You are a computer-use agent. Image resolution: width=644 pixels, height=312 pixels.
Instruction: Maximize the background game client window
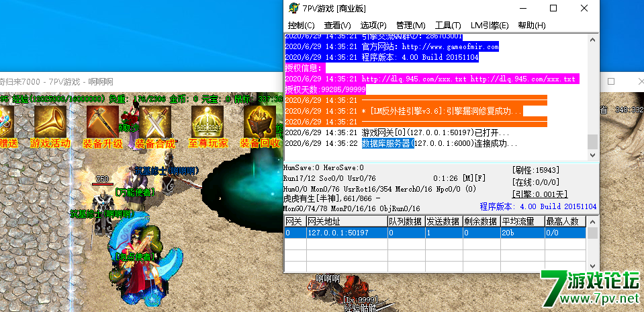(610, 81)
